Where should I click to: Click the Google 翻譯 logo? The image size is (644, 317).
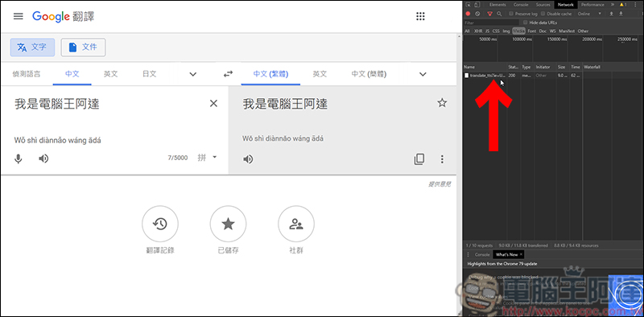(64, 16)
